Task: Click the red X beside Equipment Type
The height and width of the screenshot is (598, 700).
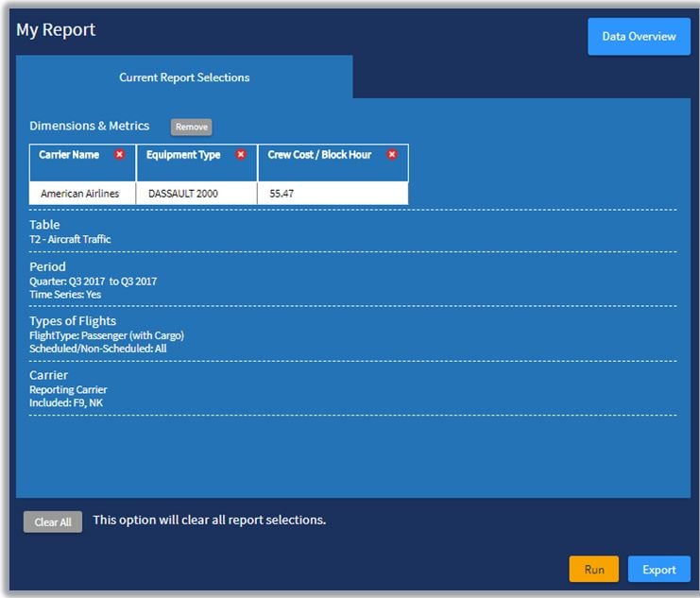Action: click(x=241, y=155)
